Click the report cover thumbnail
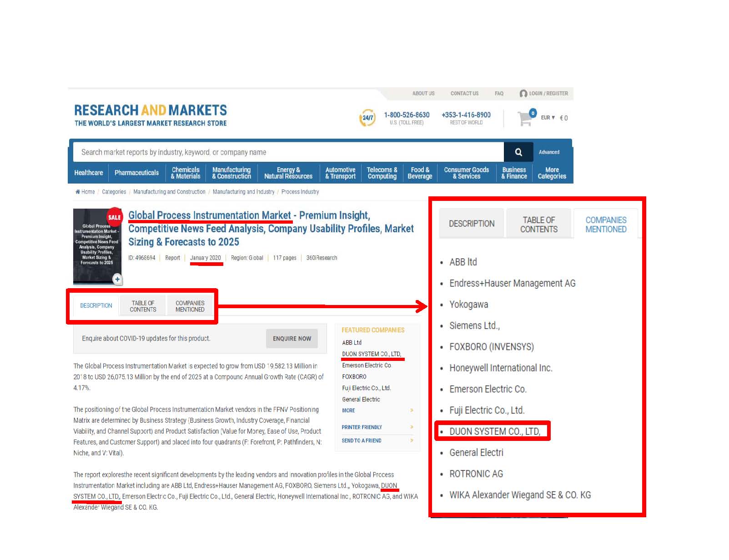Image resolution: width=729 pixels, height=560 pixels. point(97,246)
